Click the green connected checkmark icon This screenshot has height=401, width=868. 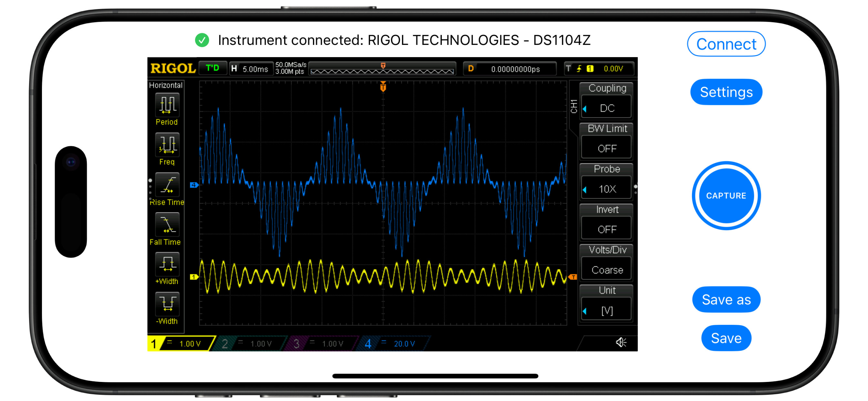(202, 40)
